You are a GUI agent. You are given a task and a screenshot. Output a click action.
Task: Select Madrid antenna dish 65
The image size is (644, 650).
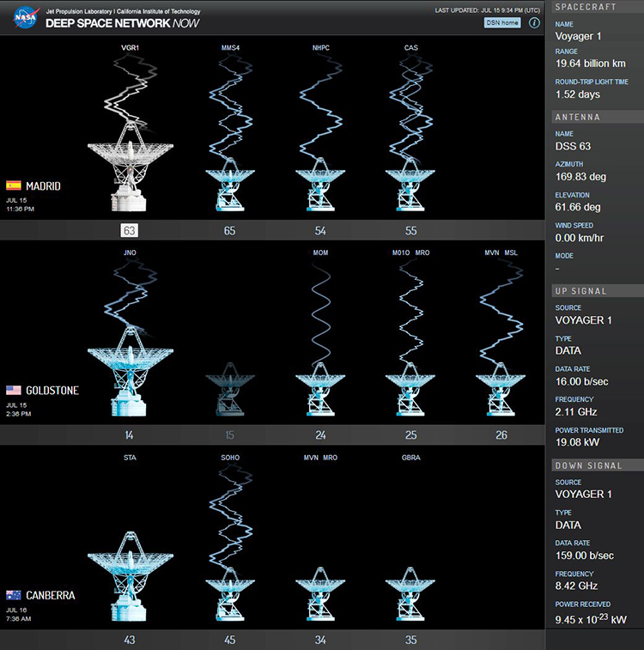coord(230,185)
